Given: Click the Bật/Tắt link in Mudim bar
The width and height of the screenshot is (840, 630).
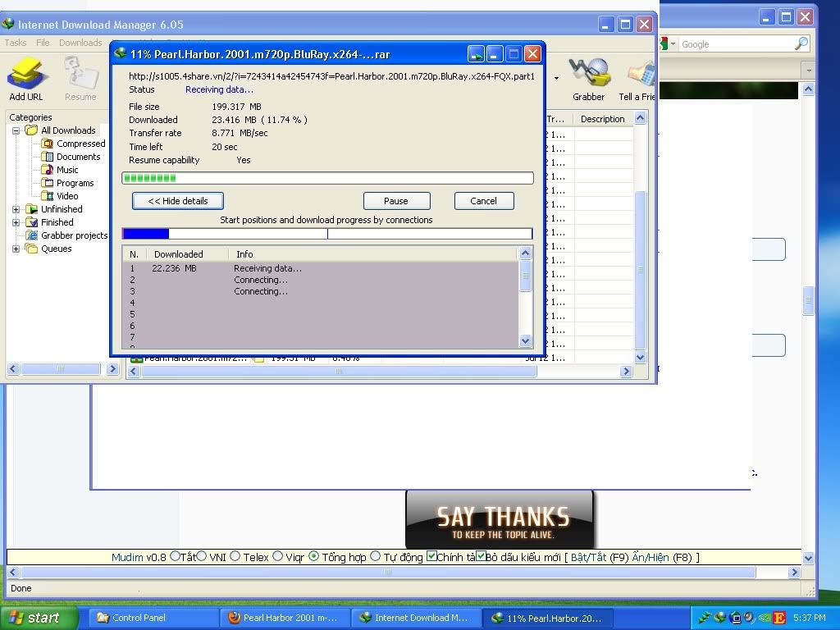Looking at the screenshot, I should (588, 557).
